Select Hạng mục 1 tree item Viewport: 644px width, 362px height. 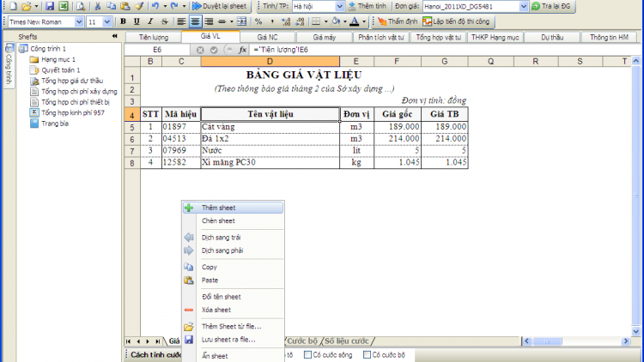click(58, 59)
